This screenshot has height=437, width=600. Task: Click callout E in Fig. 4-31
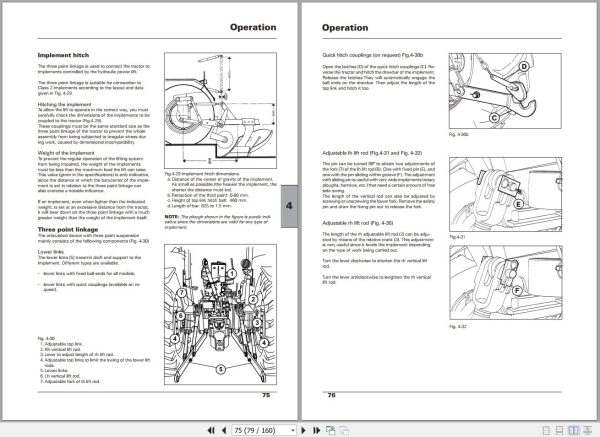click(x=518, y=204)
